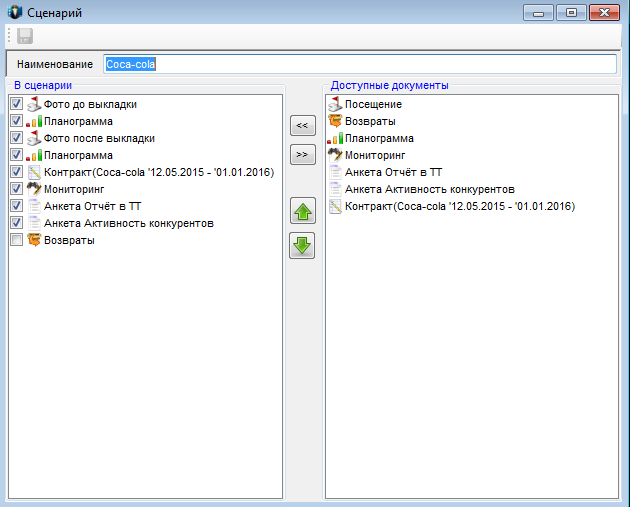Click the Контракт icon in the scenario list
Viewport: 630px width, 507px height.
click(x=33, y=172)
